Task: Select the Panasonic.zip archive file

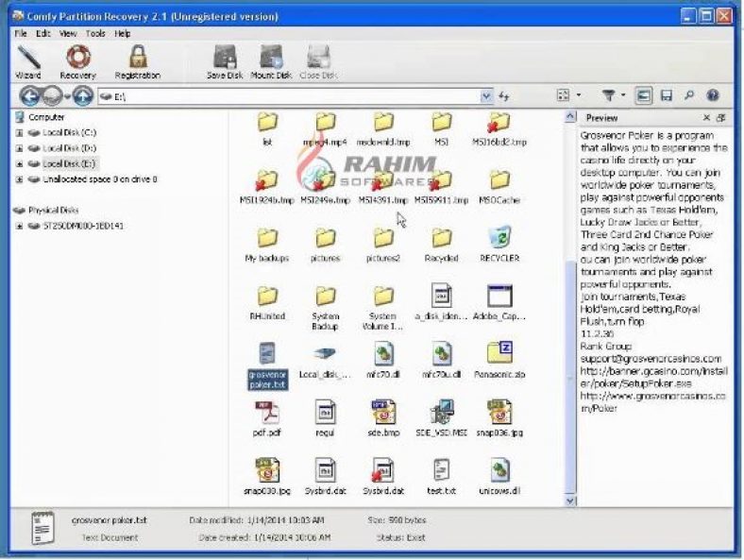Action: tap(499, 360)
